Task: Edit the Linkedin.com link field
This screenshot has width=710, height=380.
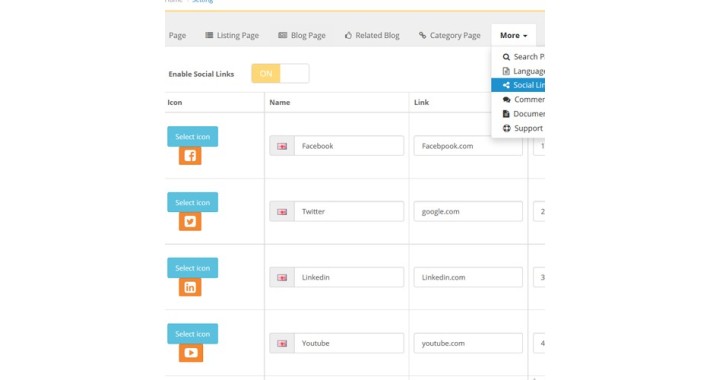Action: [468, 277]
